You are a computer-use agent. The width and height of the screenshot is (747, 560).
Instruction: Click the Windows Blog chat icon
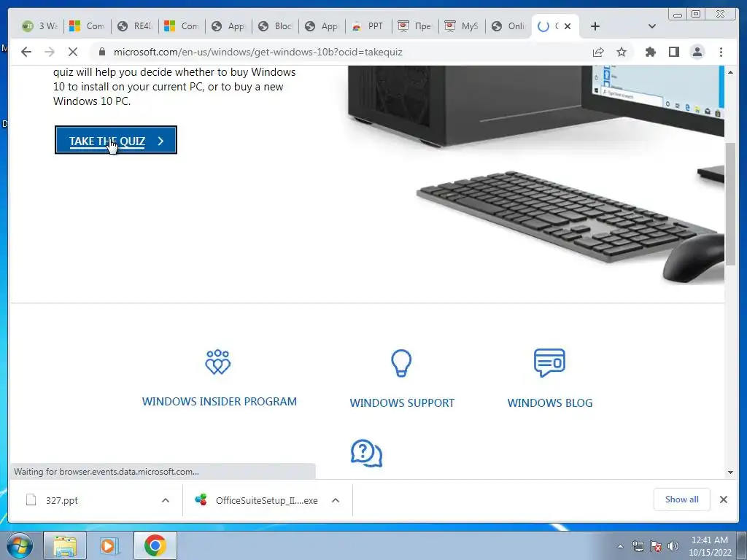coord(549,363)
